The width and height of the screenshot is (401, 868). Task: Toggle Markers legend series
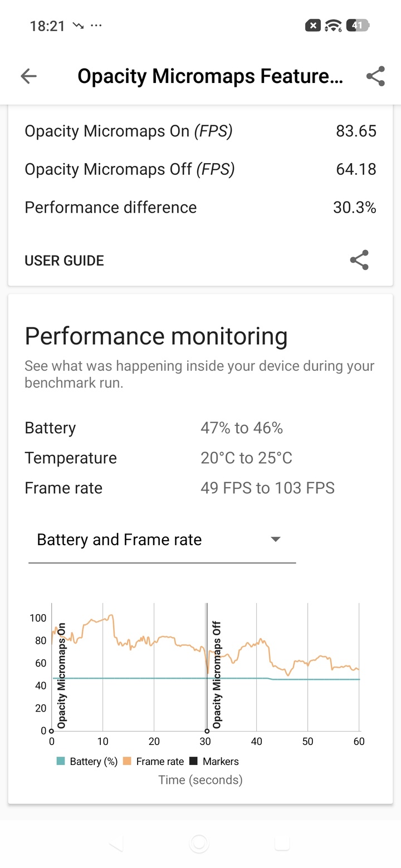[214, 762]
